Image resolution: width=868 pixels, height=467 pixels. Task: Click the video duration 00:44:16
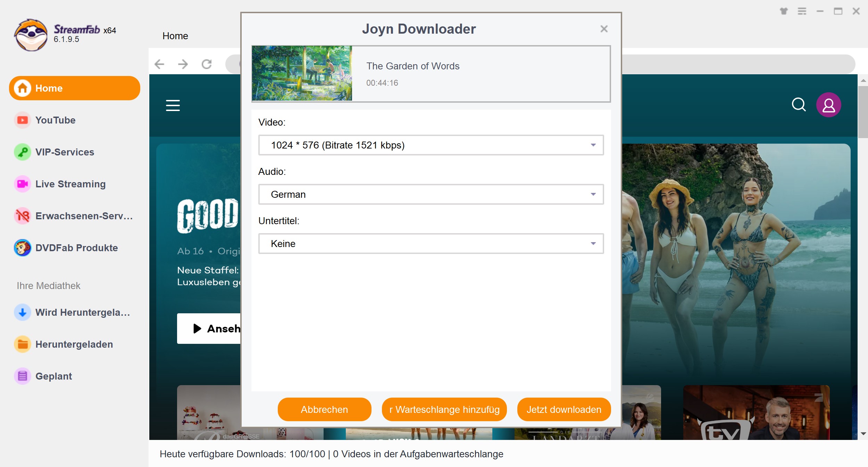click(382, 83)
